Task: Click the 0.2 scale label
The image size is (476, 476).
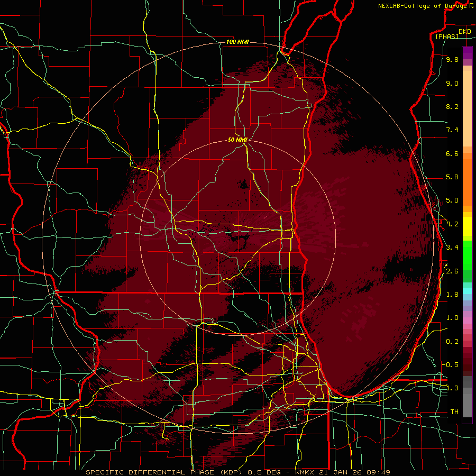Action: [x=452, y=342]
